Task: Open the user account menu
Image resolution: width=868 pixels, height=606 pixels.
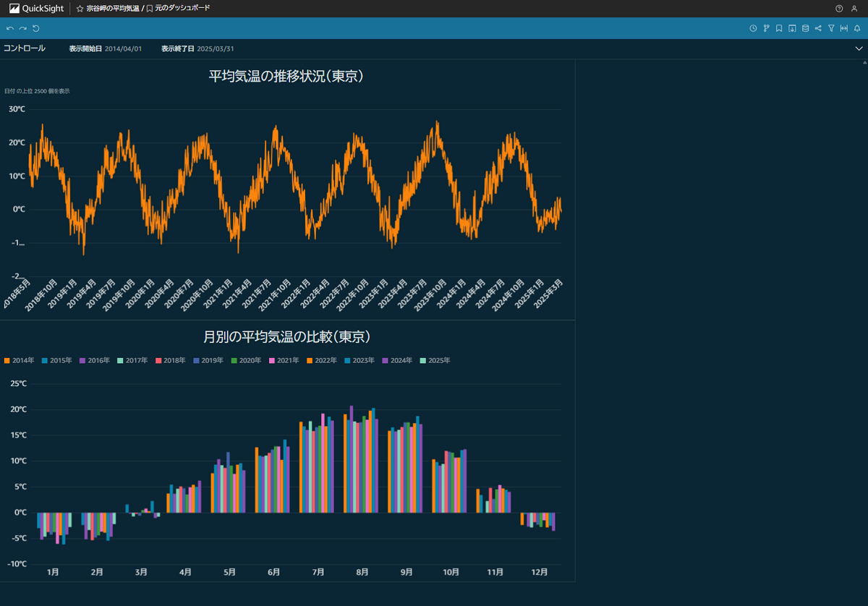Action: pos(854,9)
